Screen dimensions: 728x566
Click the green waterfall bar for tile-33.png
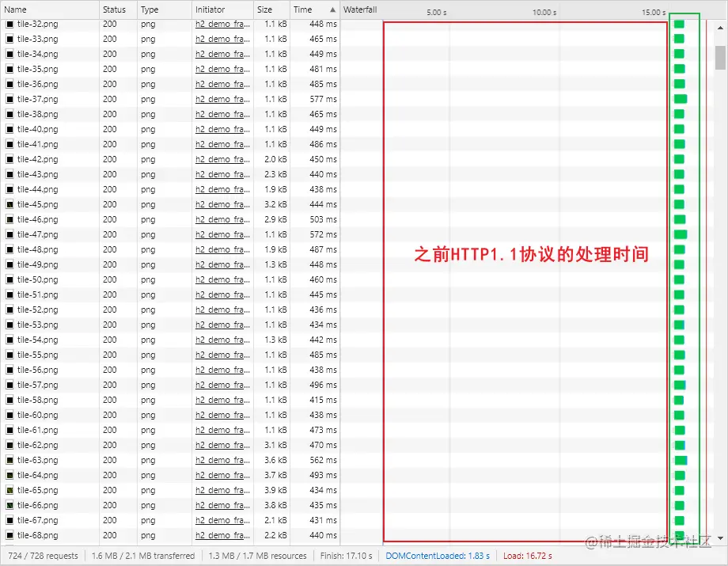[x=679, y=39]
